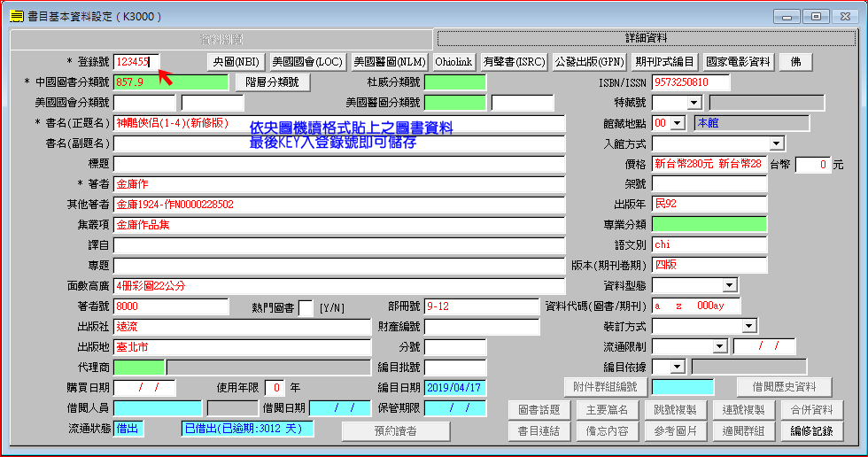This screenshot has width=868, height=457.
Task: Click the 專題 empty field
Action: coord(338,266)
